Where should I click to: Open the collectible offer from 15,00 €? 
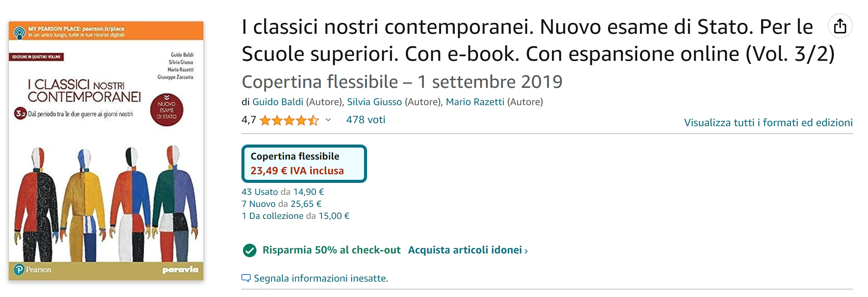[x=296, y=216]
